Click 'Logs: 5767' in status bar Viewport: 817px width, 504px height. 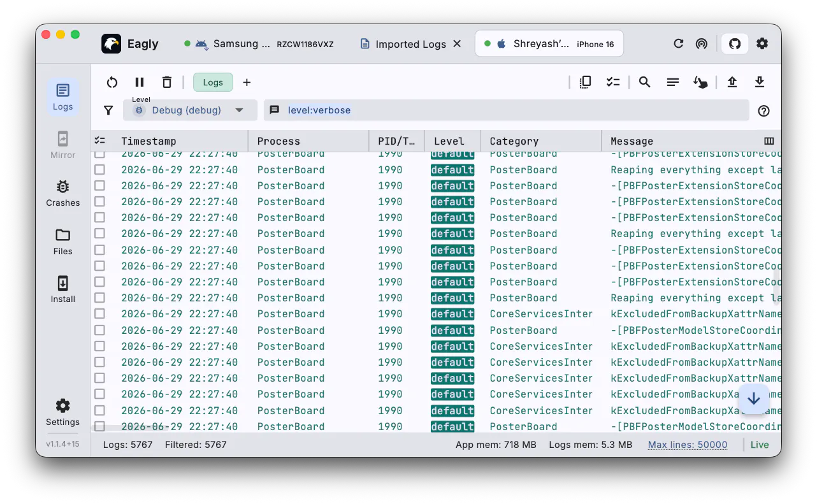tap(128, 445)
